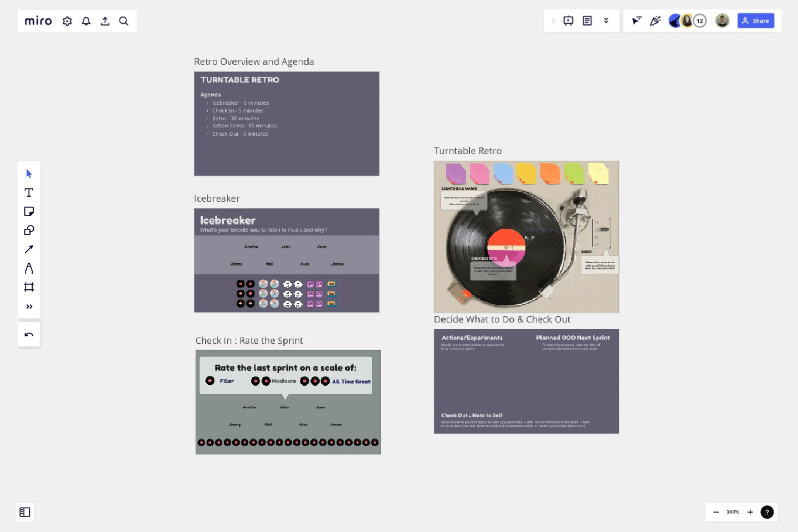Click Check Out - Note to Self heading
Screen dimensions: 798x532
coord(472,415)
